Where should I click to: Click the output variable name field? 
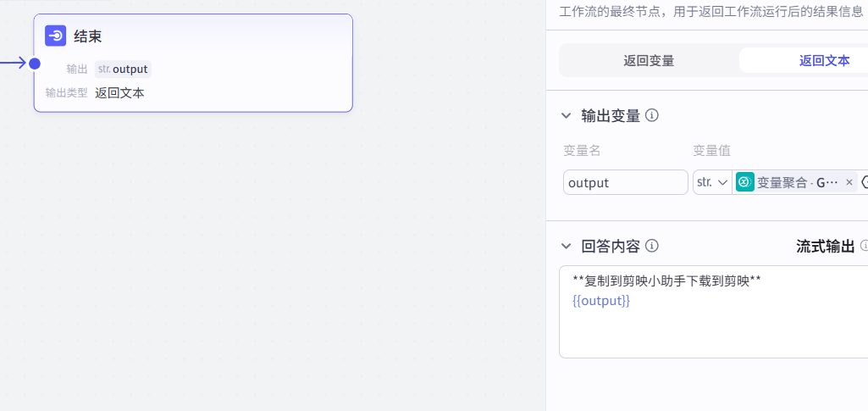tap(625, 182)
